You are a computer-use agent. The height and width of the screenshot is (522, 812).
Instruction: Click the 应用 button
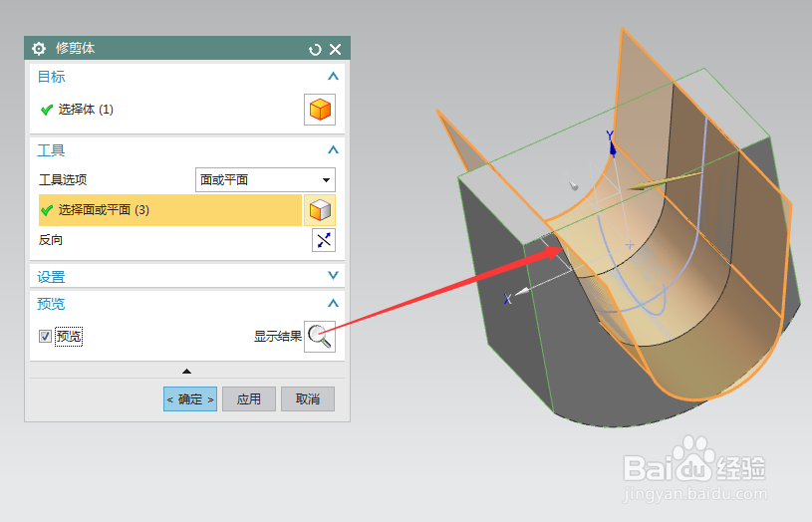tap(248, 398)
